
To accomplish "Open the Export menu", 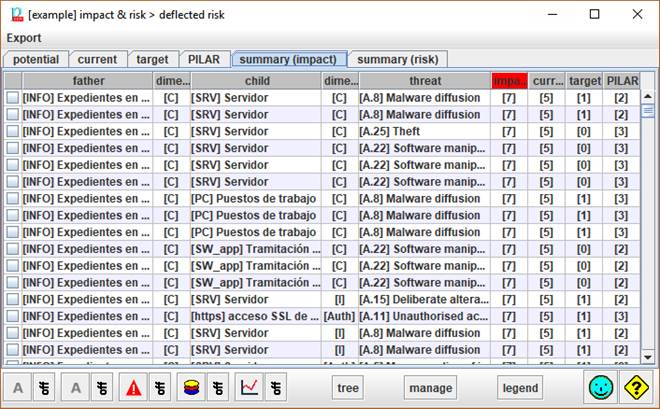I will coord(25,38).
